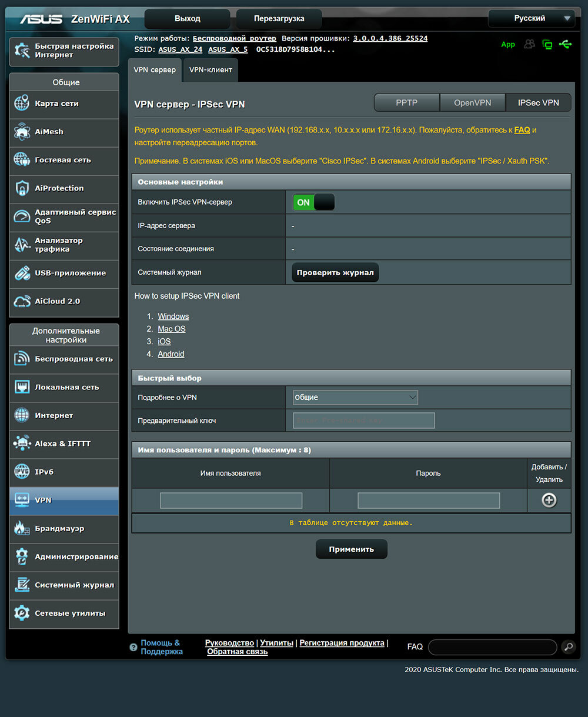Click the network status monitors icon

tap(547, 44)
